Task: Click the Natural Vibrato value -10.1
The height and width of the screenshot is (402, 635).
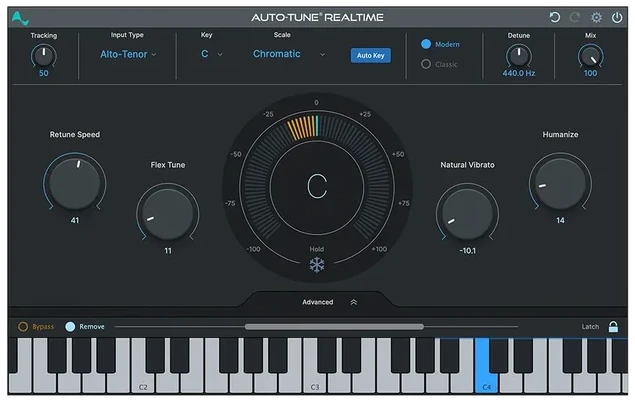Action: (x=467, y=251)
